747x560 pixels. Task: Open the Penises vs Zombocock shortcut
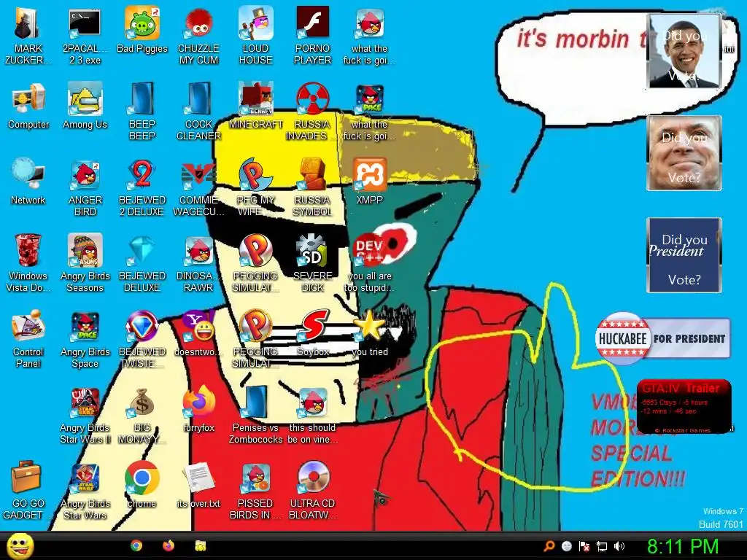pyautogui.click(x=255, y=415)
